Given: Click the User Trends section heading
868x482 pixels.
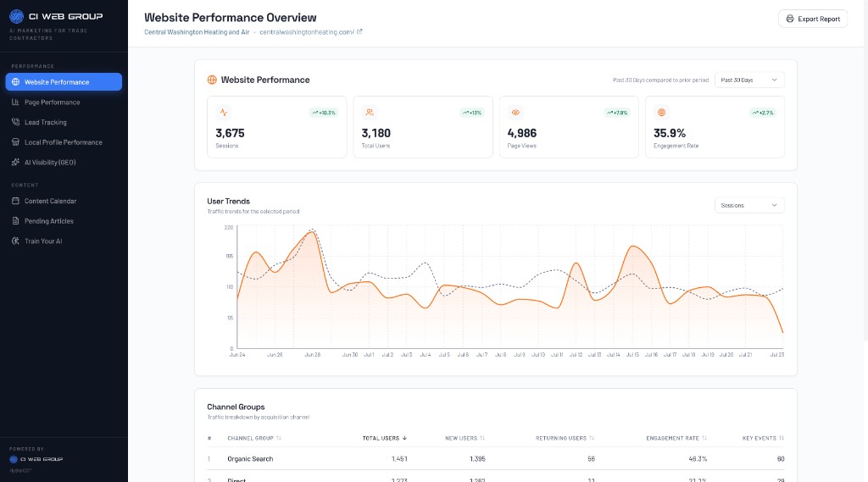Looking at the screenshot, I should 228,201.
